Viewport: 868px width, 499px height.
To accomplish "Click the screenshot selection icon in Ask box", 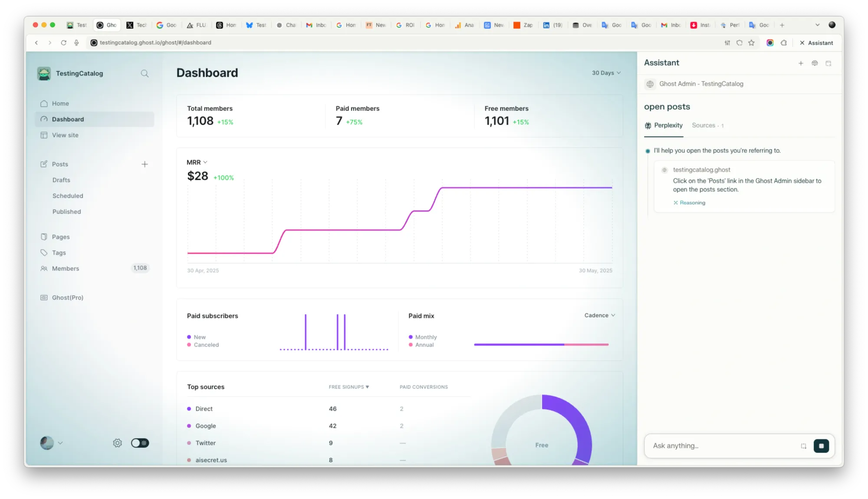I will click(803, 446).
